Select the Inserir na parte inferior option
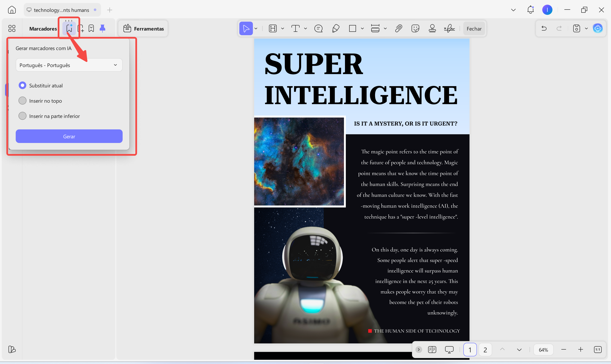Screen dimensions: 611x364 point(49,116)
